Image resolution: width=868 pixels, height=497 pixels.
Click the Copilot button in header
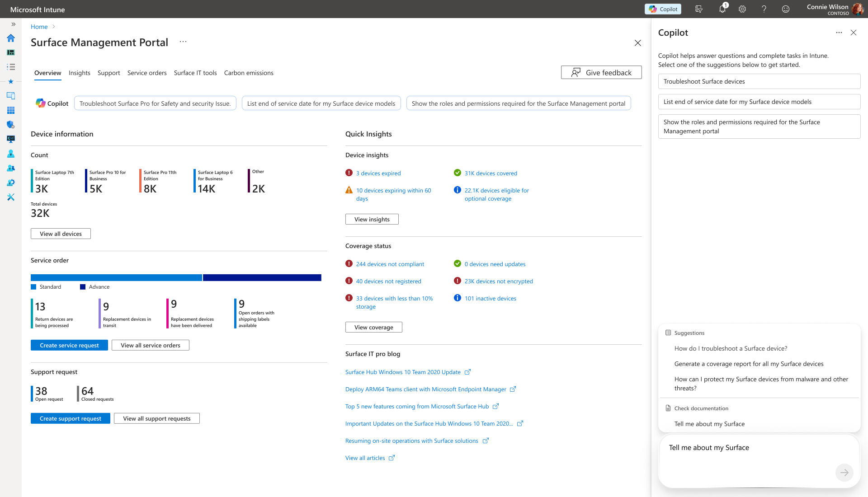click(663, 9)
